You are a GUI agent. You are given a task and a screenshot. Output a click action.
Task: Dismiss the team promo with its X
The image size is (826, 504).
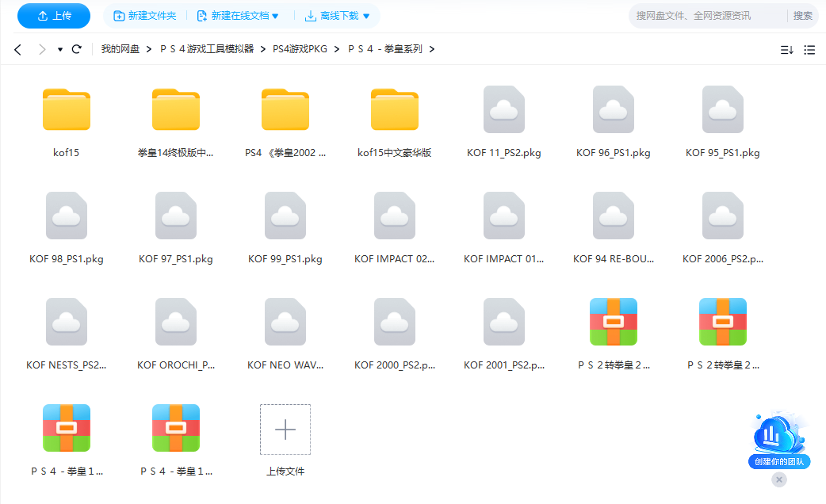[779, 479]
